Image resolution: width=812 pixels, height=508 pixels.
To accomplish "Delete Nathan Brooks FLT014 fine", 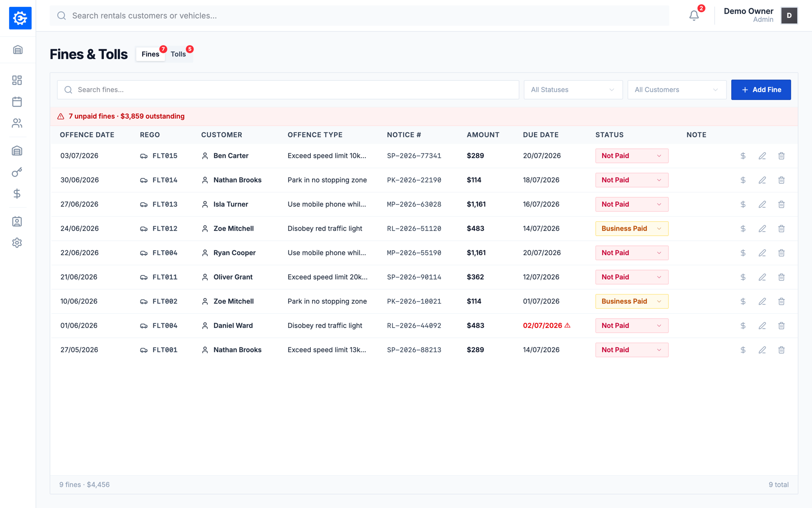I will click(781, 180).
